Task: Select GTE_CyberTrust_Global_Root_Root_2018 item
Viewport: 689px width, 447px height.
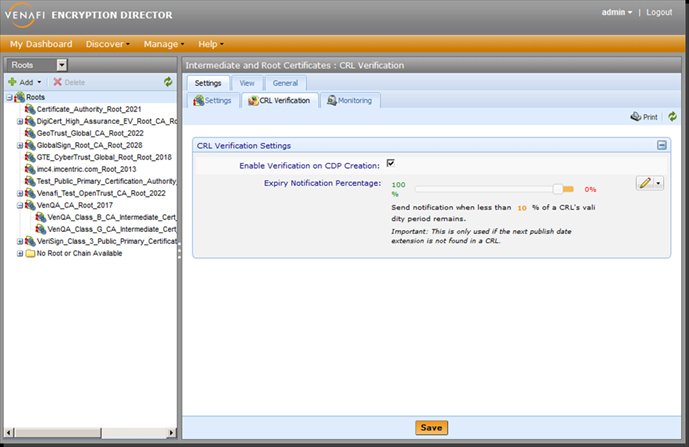Action: coord(104,157)
